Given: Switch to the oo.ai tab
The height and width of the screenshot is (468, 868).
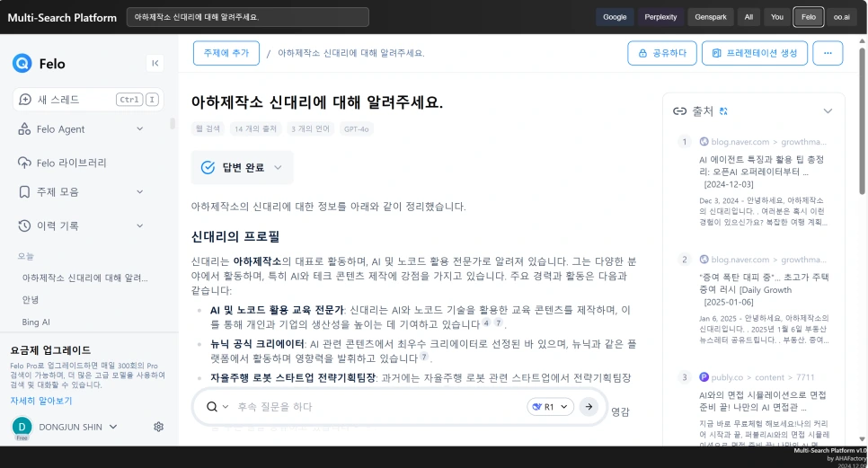Looking at the screenshot, I should click(841, 17).
